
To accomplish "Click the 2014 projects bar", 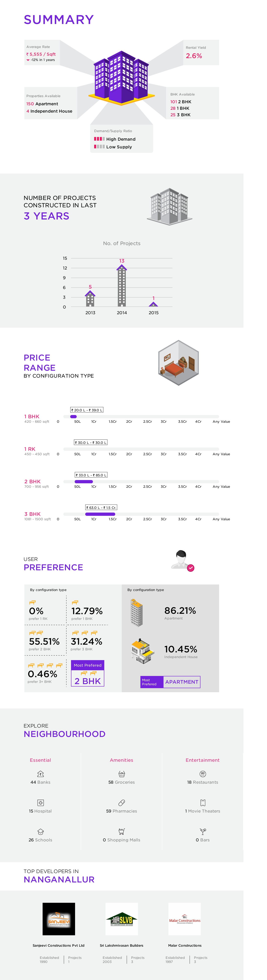I will coord(122,286).
